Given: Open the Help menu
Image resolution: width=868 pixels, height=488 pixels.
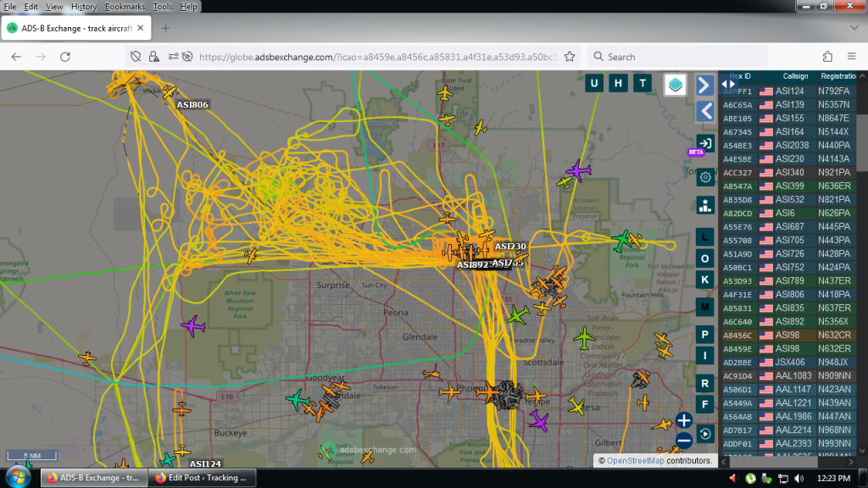Looking at the screenshot, I should pyautogui.click(x=188, y=7).
